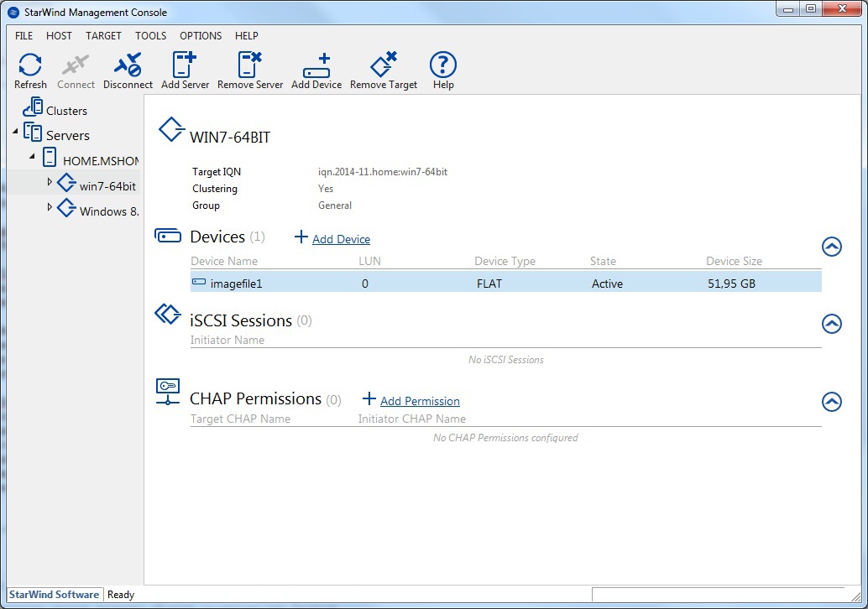Click the Devices section icon

[168, 236]
